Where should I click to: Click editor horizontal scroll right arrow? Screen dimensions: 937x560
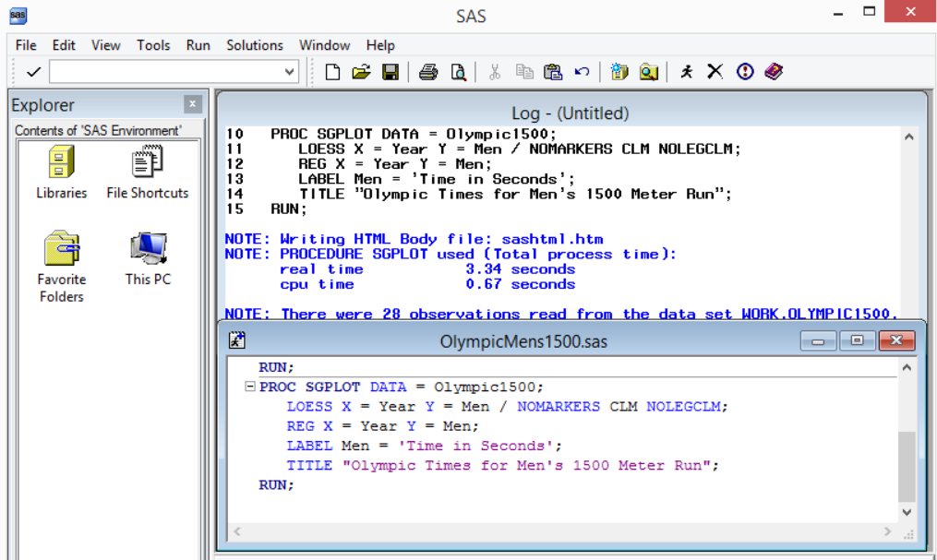887,531
